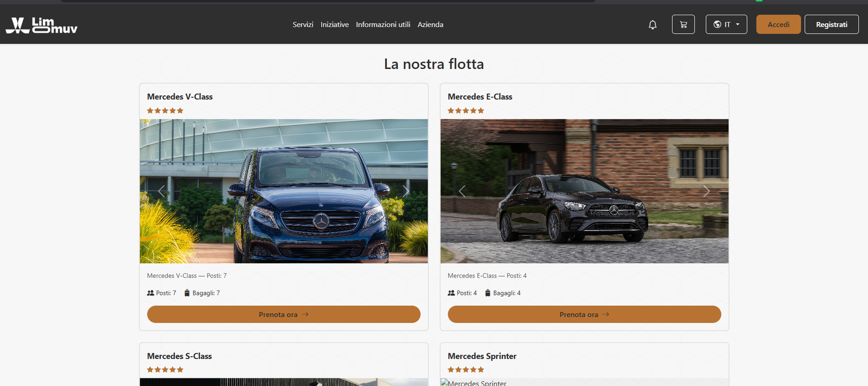Image resolution: width=868 pixels, height=386 pixels.
Task: Show next Mercedes E-Class photo
Action: 706,191
